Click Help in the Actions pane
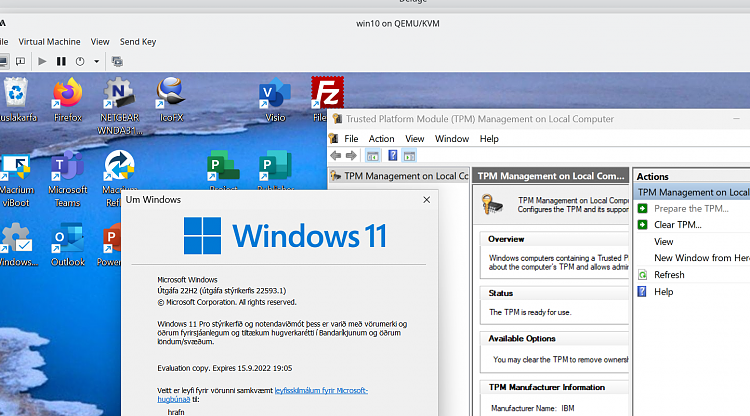750x416 pixels. coord(663,292)
